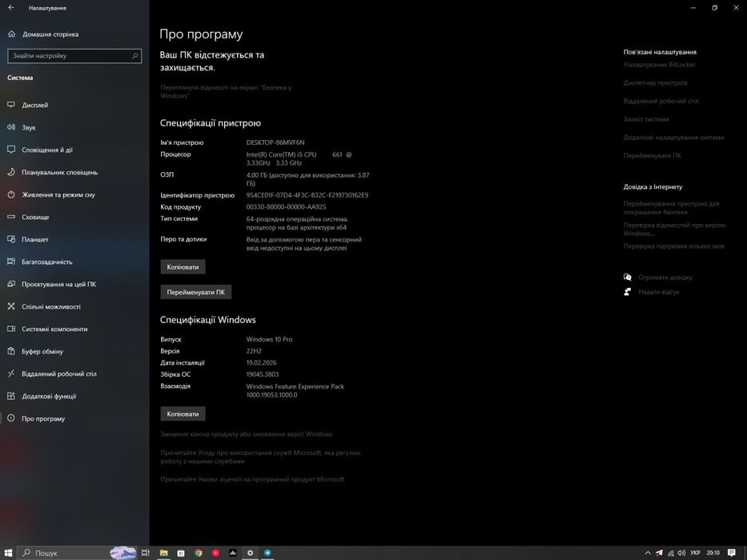This screenshot has height=560, width=747.
Task: Show hidden tray icons chevron
Action: (648, 553)
